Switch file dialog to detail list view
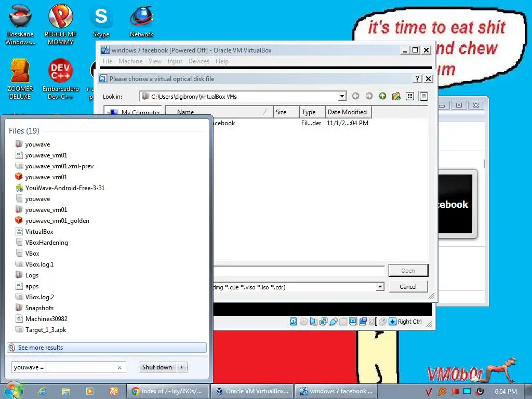 423,96
